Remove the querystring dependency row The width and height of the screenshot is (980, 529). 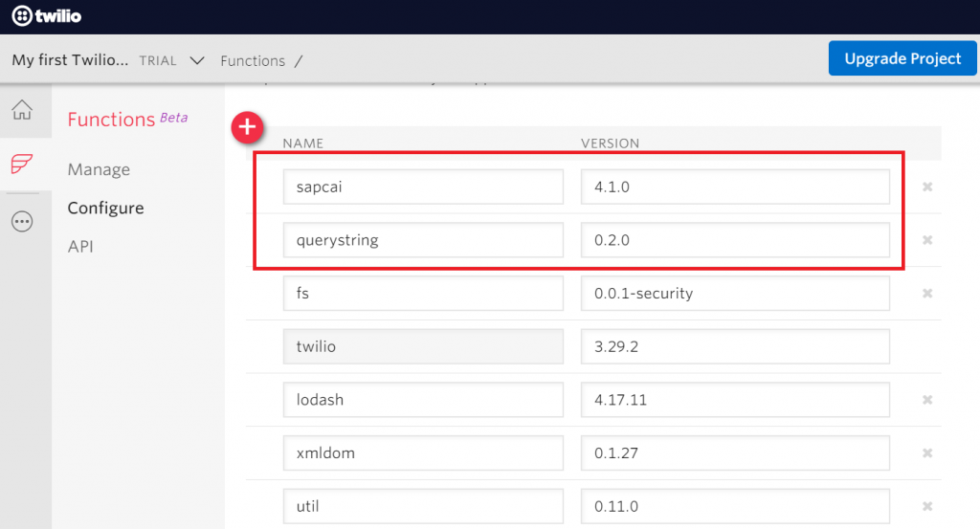click(927, 240)
